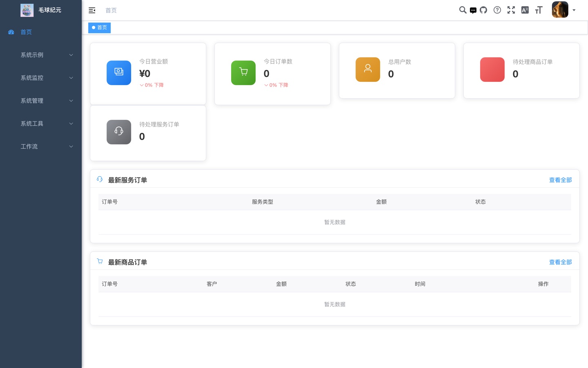Click the 待处理商品订单 label
This screenshot has height=368, width=588.
click(533, 62)
